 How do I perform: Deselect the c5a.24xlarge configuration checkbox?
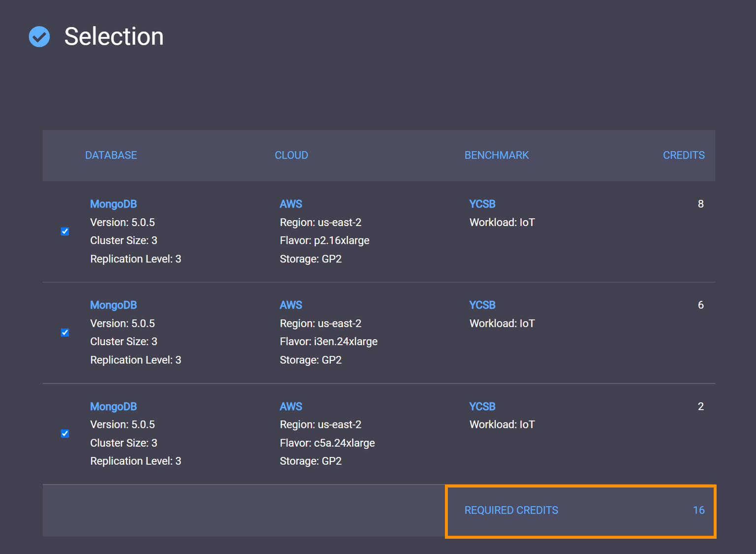pyautogui.click(x=65, y=433)
